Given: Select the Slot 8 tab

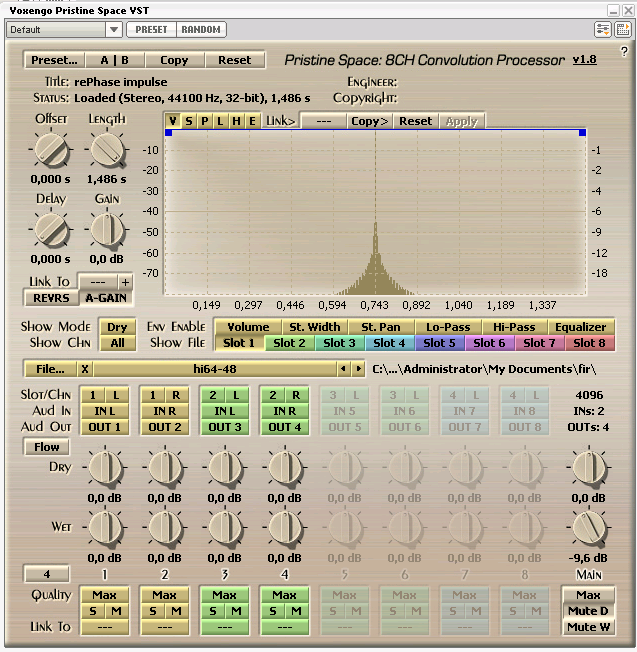Looking at the screenshot, I should point(590,343).
